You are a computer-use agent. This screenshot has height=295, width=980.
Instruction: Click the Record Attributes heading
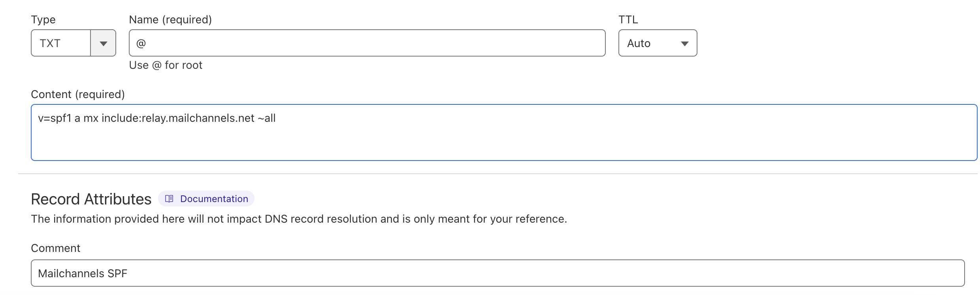91,199
